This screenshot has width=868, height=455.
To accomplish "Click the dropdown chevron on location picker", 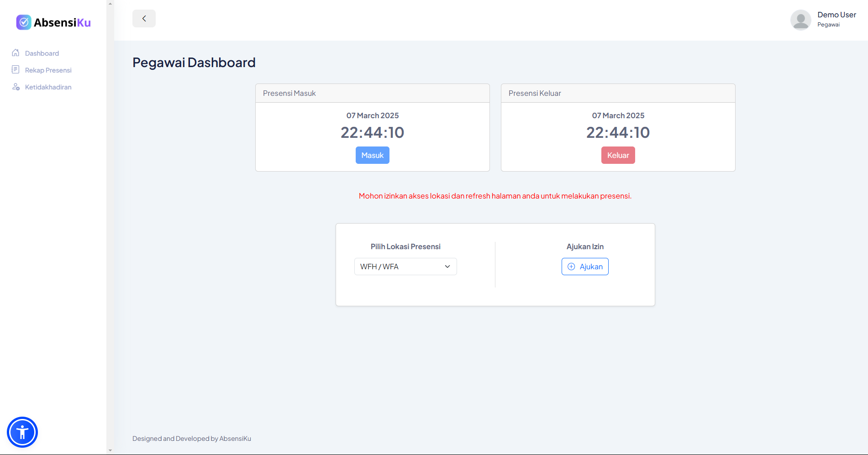I will (x=447, y=266).
